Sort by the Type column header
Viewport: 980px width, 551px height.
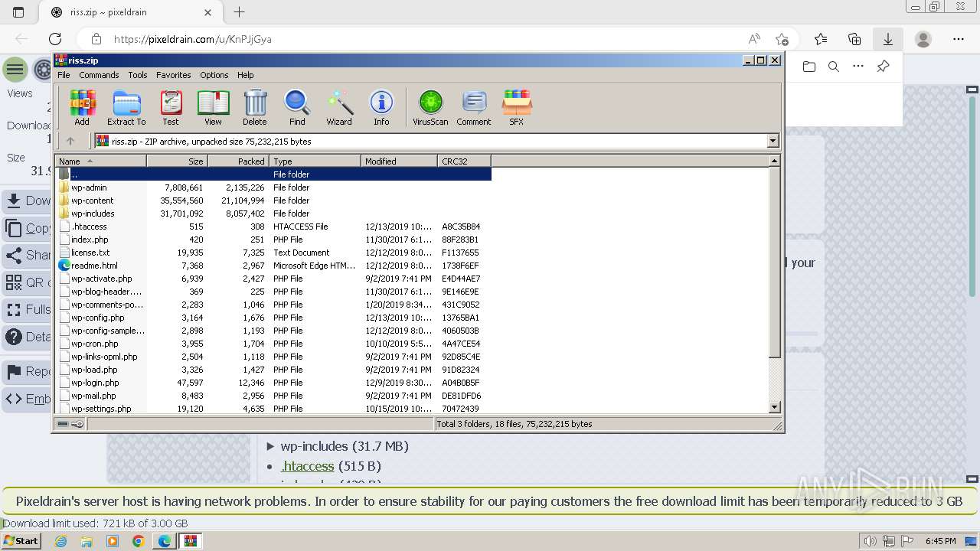tap(315, 161)
